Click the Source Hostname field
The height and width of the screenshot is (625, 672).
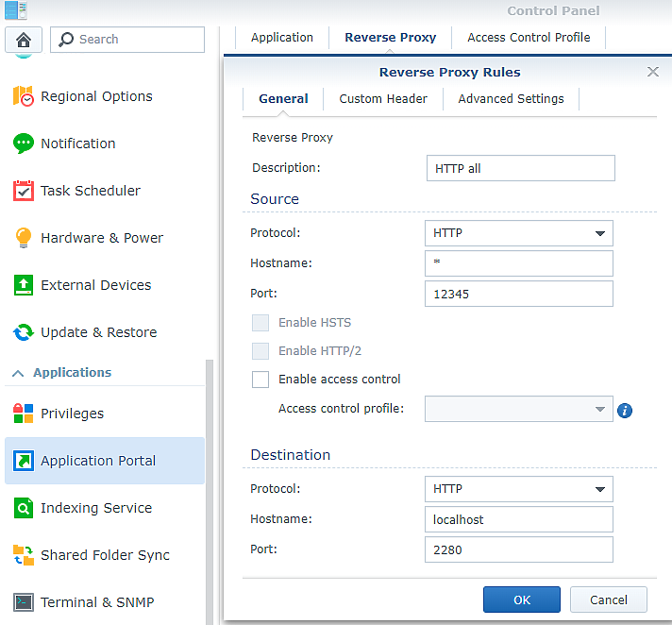pyautogui.click(x=518, y=263)
